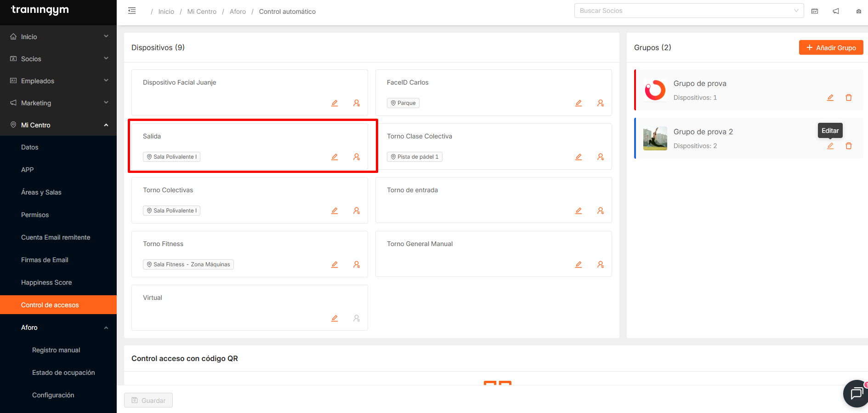Go to Áreas y Salas menu item

[x=41, y=192]
